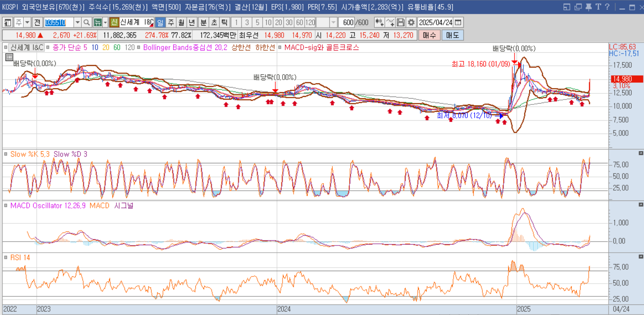
Task: Open the dropdown next to news icon
Action: point(105,23)
